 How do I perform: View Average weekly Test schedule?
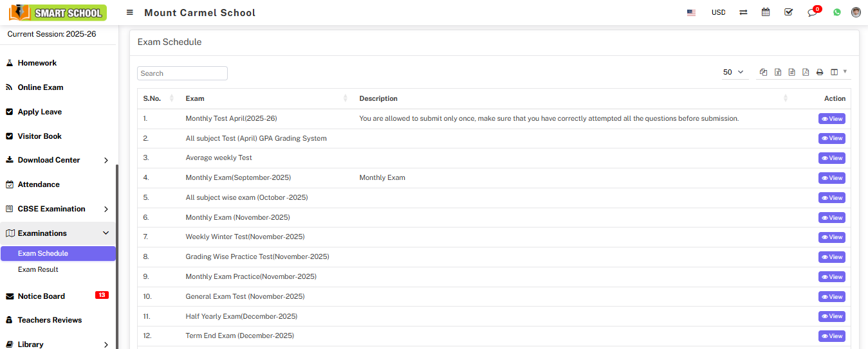tap(831, 158)
